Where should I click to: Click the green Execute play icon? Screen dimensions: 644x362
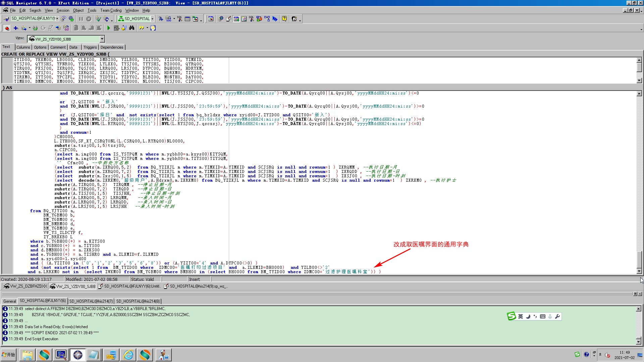coord(108,28)
